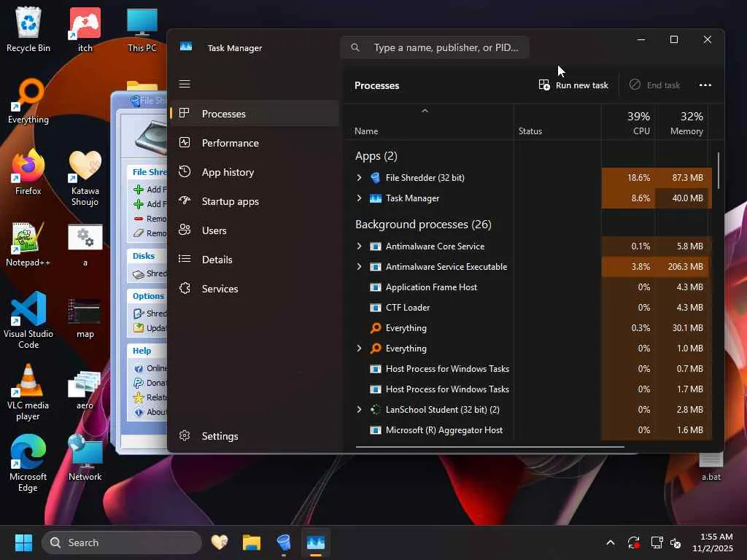Viewport: 747px width, 560px height.
Task: Click the taskbar Search box
Action: pos(122,542)
